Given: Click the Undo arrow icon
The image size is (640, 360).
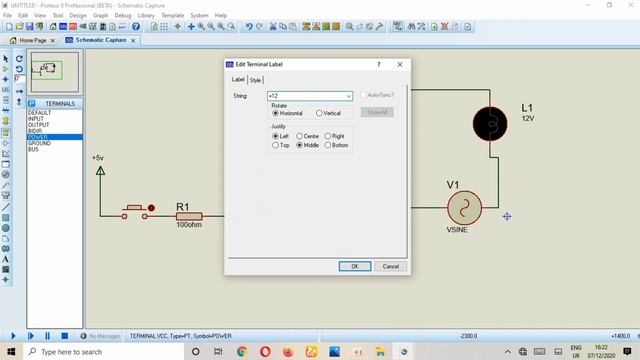Looking at the screenshot, I should 249,27.
